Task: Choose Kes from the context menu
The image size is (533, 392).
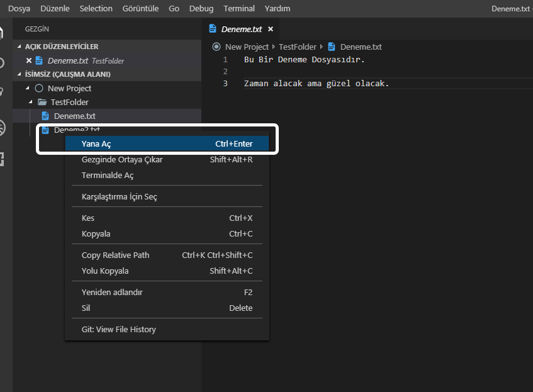Action: (x=167, y=218)
